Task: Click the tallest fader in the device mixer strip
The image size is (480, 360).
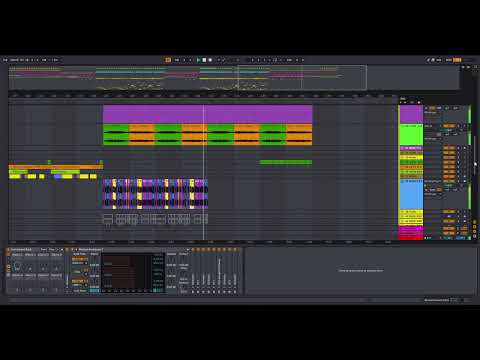Action: coord(219,272)
